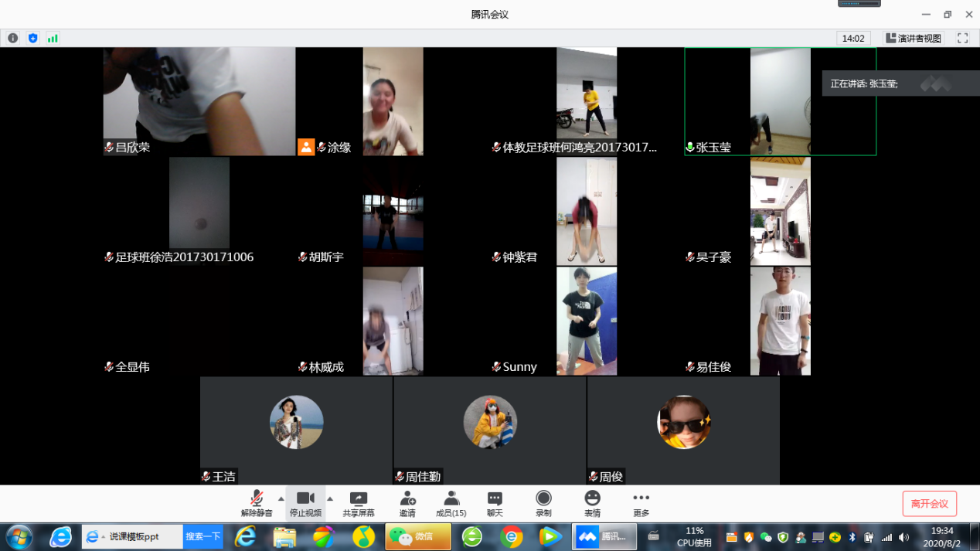
Task: Open the 聊天 chat icon
Action: pos(495,498)
